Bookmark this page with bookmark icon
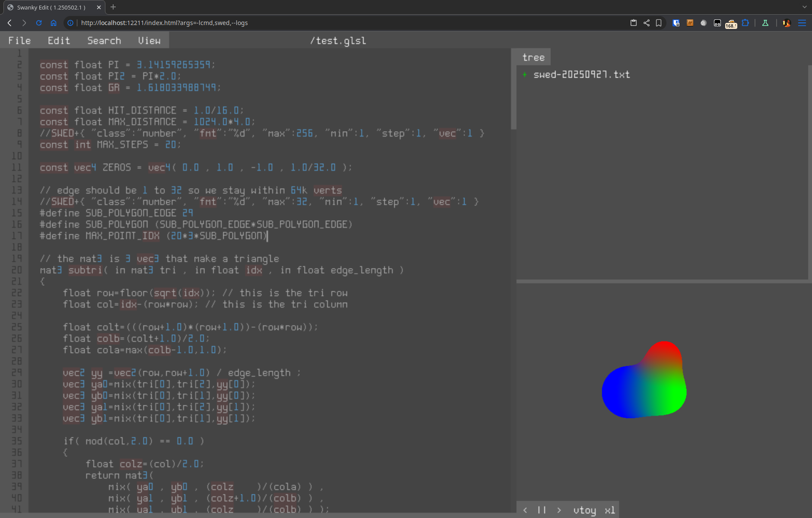 659,23
